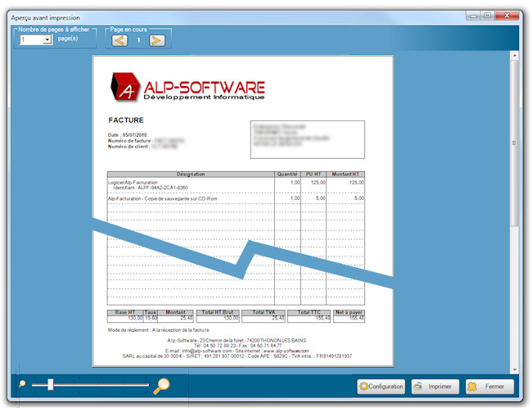This screenshot has height=408, width=532.
Task: Click the large zoom-in magnifier icon
Action: [161, 385]
